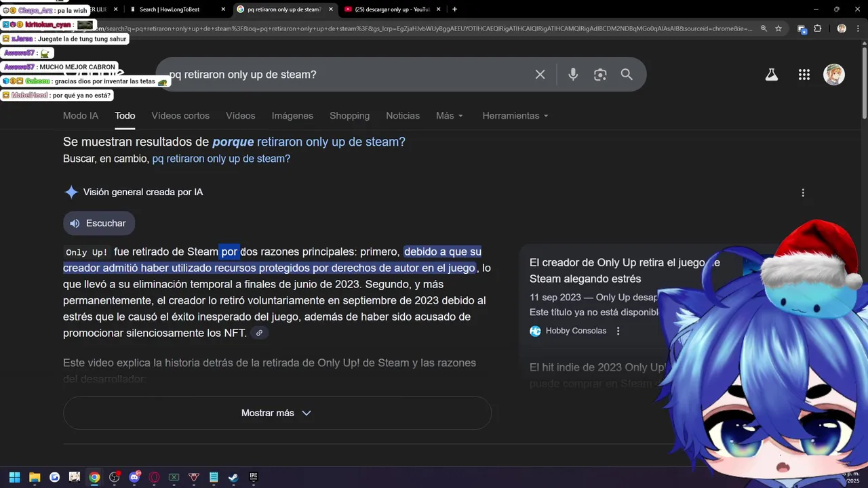Open Discord from taskbar
Screen dimensions: 868x488
pos(134,477)
